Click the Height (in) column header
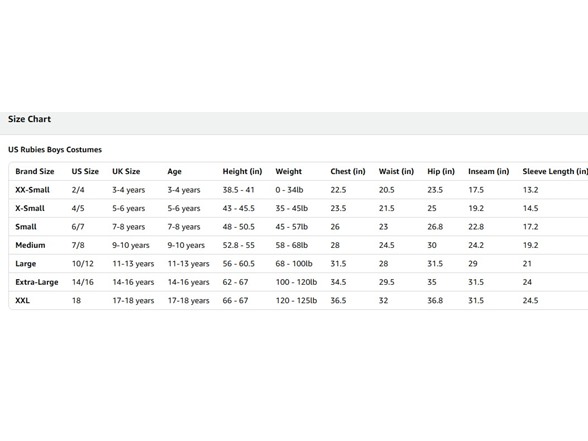The height and width of the screenshot is (441, 588). click(x=242, y=171)
